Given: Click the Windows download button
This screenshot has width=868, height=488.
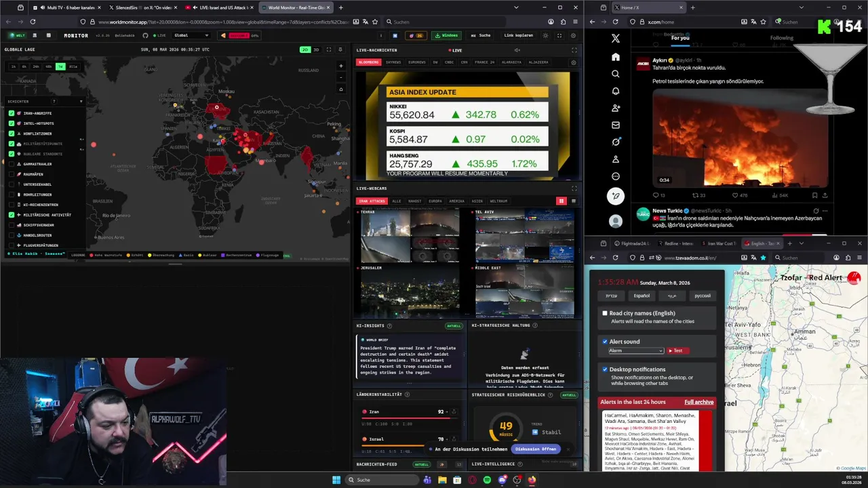Looking at the screenshot, I should coord(446,35).
